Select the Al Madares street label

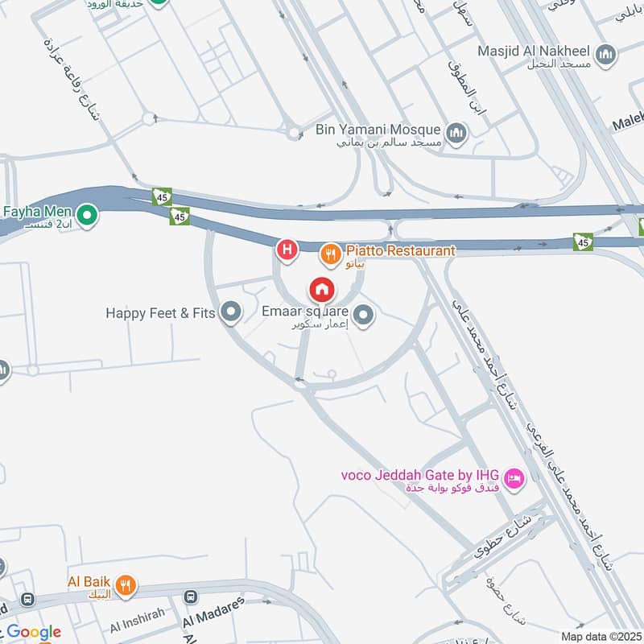tap(213, 613)
